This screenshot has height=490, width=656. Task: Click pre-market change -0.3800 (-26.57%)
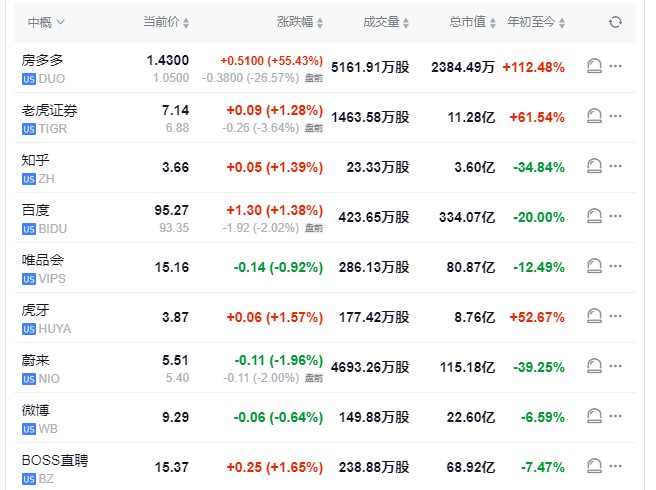(251, 78)
